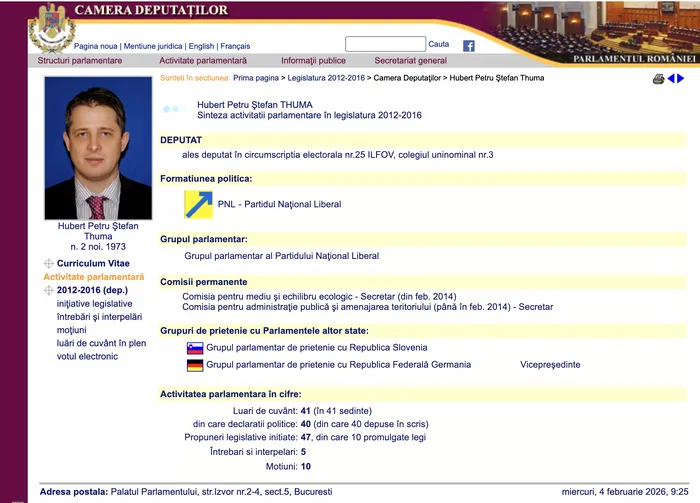Click the PNL party logo icon
Screen dimensions: 700x503
198,204
